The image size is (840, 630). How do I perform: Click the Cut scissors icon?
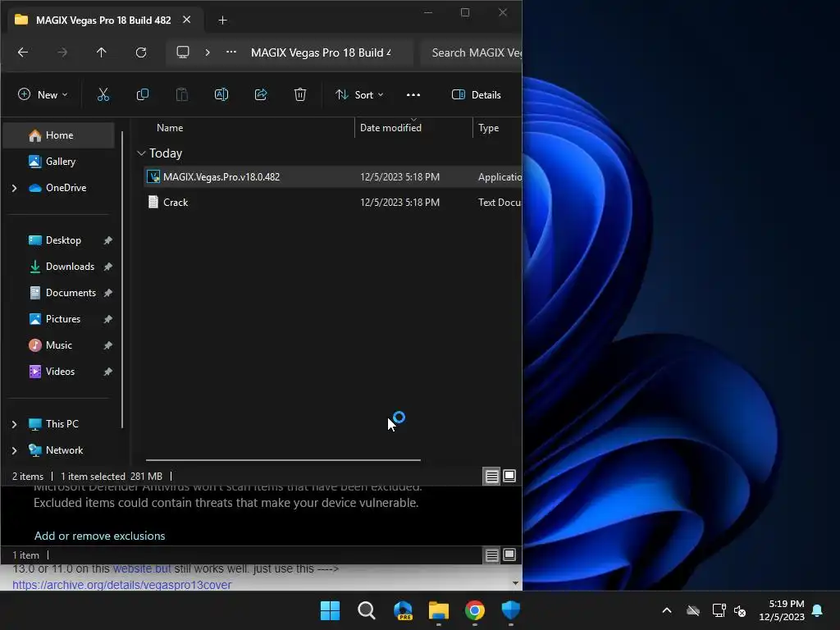pos(103,95)
